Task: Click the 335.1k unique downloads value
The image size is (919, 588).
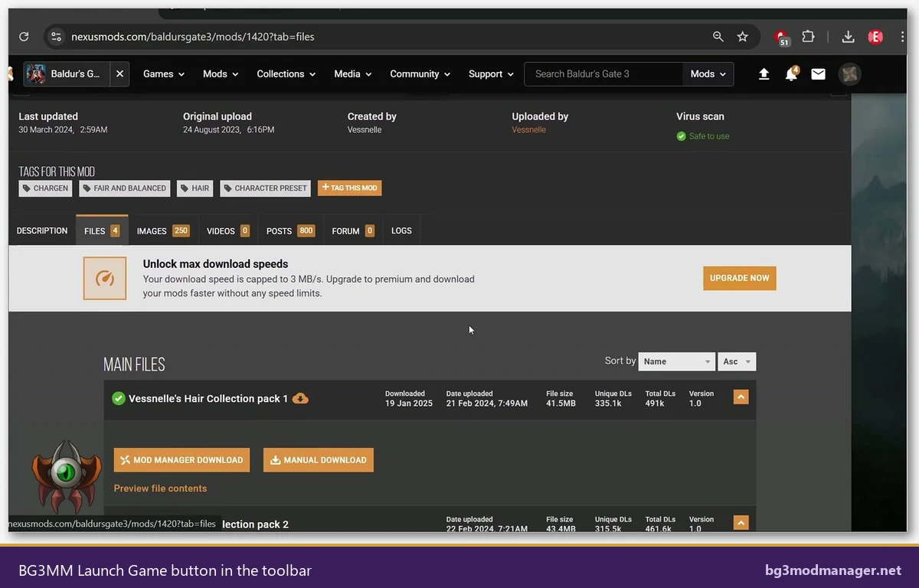Action: tap(608, 403)
